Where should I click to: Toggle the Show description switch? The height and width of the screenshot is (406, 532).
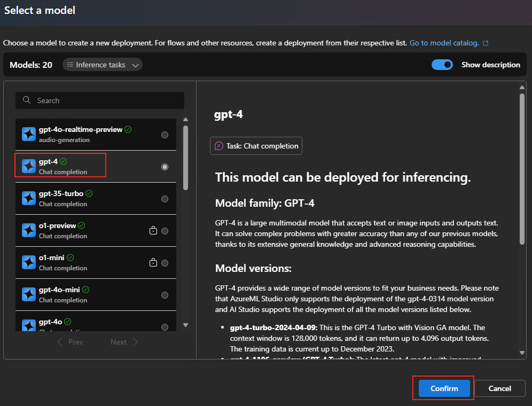[x=442, y=65]
